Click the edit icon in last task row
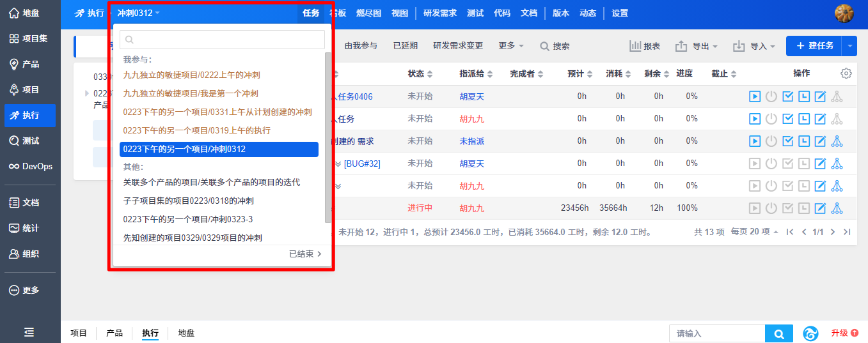Image resolution: width=868 pixels, height=343 pixels. (820, 208)
